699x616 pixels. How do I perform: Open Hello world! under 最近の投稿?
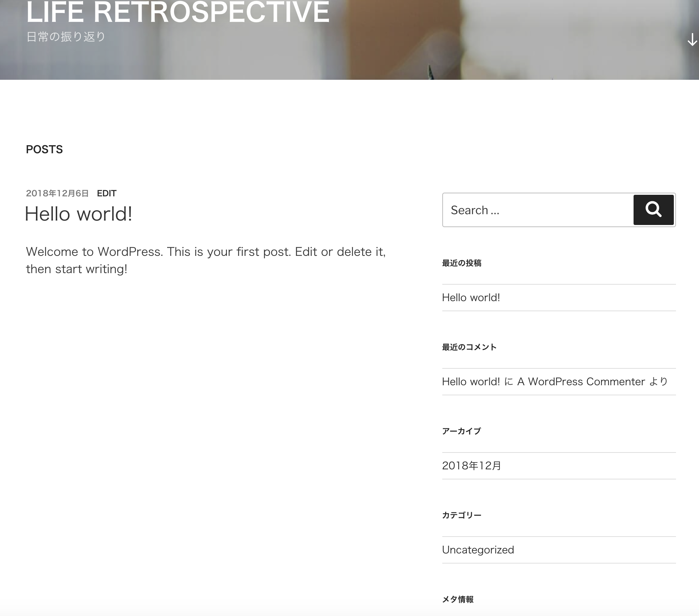click(471, 298)
